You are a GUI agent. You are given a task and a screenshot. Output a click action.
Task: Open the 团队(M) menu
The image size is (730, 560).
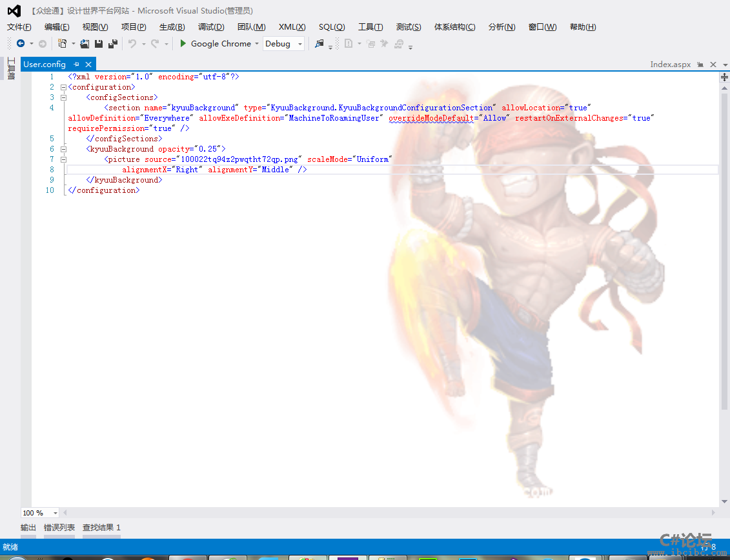pyautogui.click(x=252, y=27)
